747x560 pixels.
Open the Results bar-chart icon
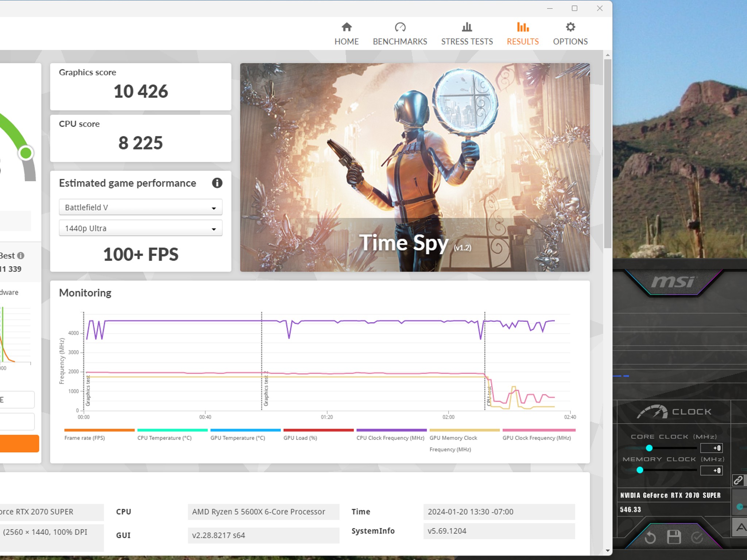(522, 27)
